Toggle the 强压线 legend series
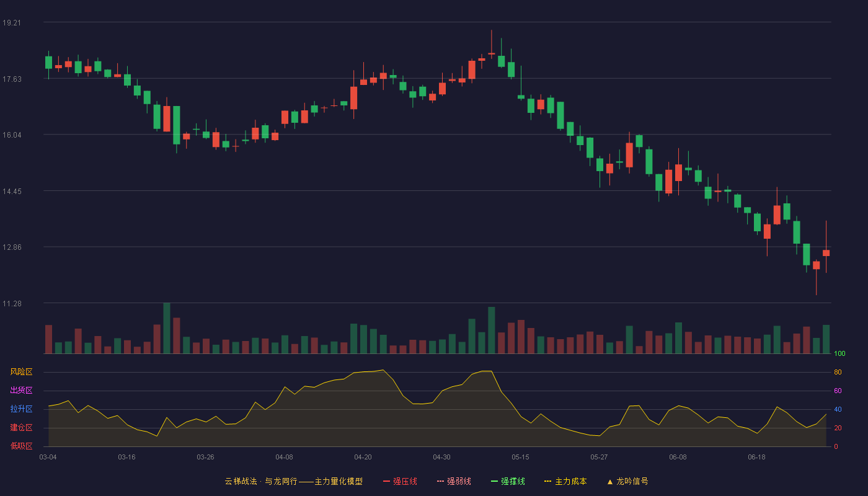Viewport: 868px width, 496px height. (x=400, y=481)
